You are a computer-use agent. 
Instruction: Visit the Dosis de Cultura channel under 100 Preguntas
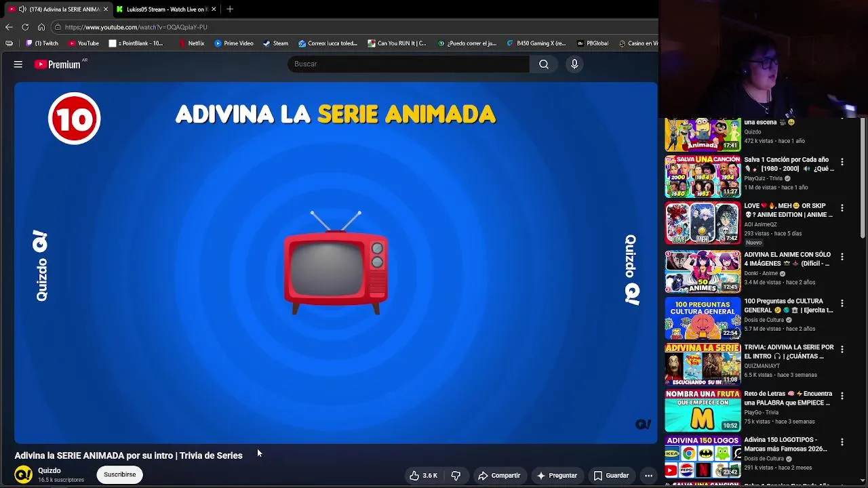click(764, 320)
